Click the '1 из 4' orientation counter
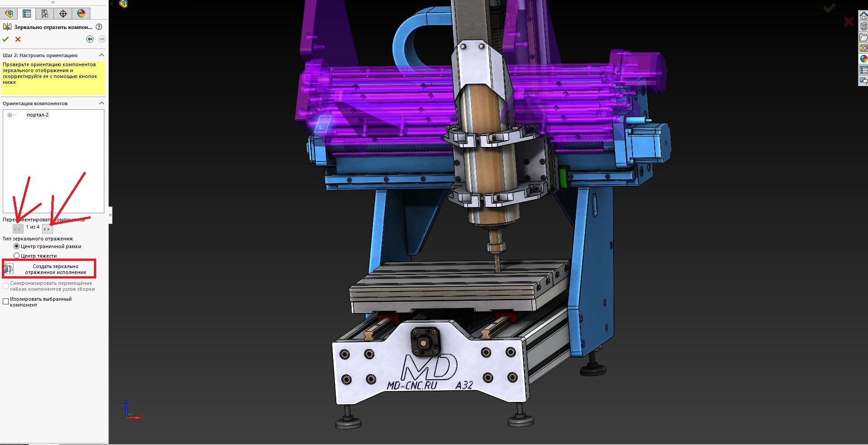Screen dimensions: 868x445 click(x=33, y=227)
